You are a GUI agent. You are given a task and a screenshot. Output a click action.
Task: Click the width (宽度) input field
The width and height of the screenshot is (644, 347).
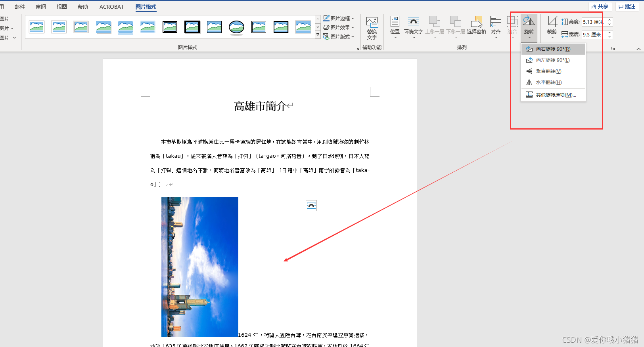click(594, 35)
